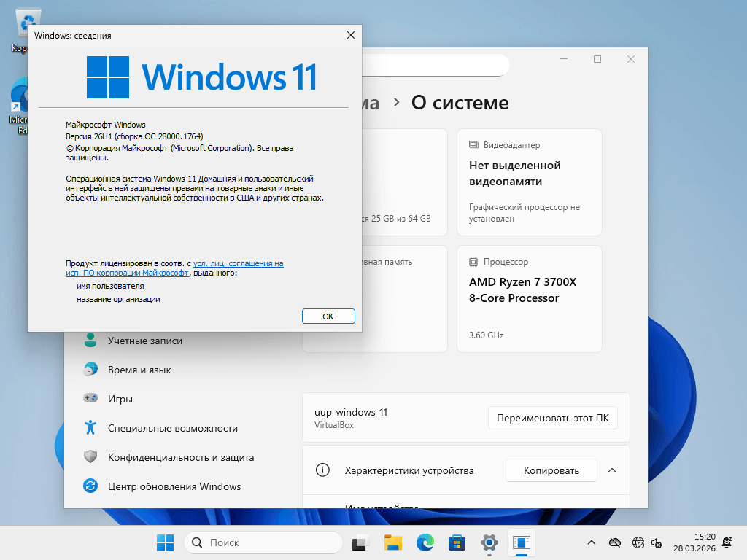Open Microsoft Store from the taskbar
Viewport: 747px width, 560px height.
click(x=457, y=542)
